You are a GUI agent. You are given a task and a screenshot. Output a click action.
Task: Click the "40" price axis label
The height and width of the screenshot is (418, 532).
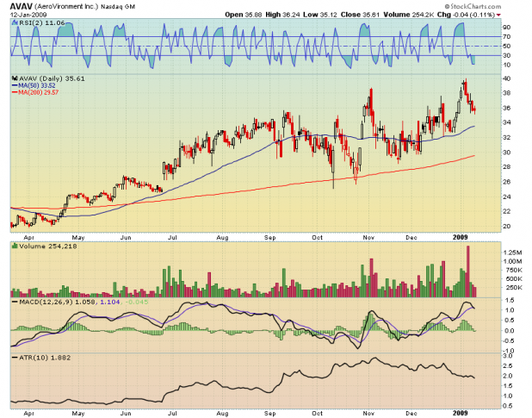click(507, 78)
